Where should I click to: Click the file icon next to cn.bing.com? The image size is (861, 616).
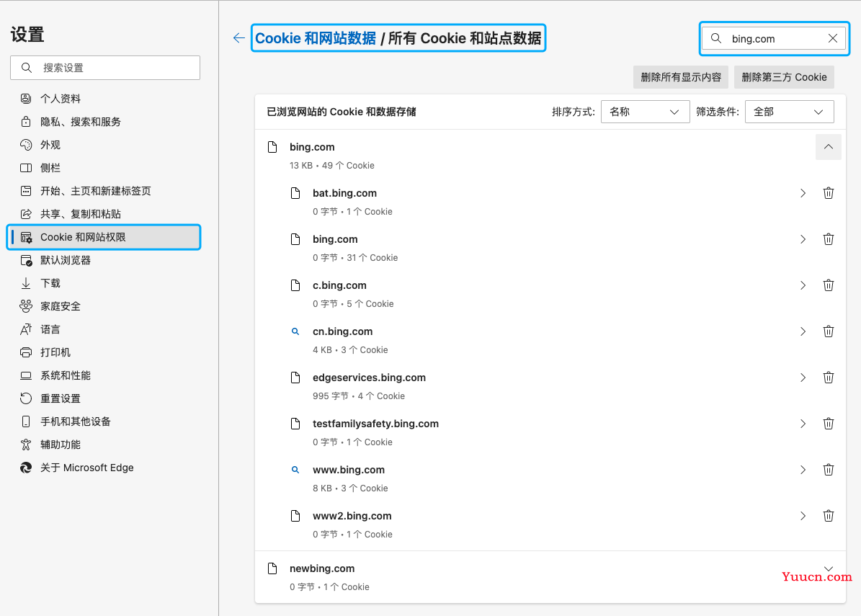295,331
